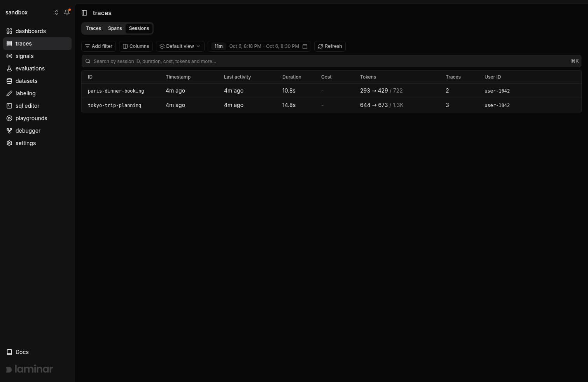
Task: Click the datasets database icon
Action: 9,81
